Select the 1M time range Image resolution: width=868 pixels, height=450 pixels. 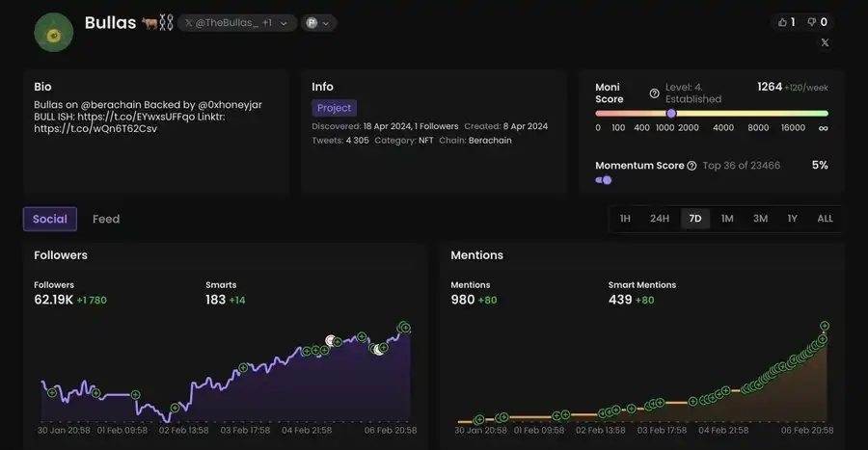(727, 219)
